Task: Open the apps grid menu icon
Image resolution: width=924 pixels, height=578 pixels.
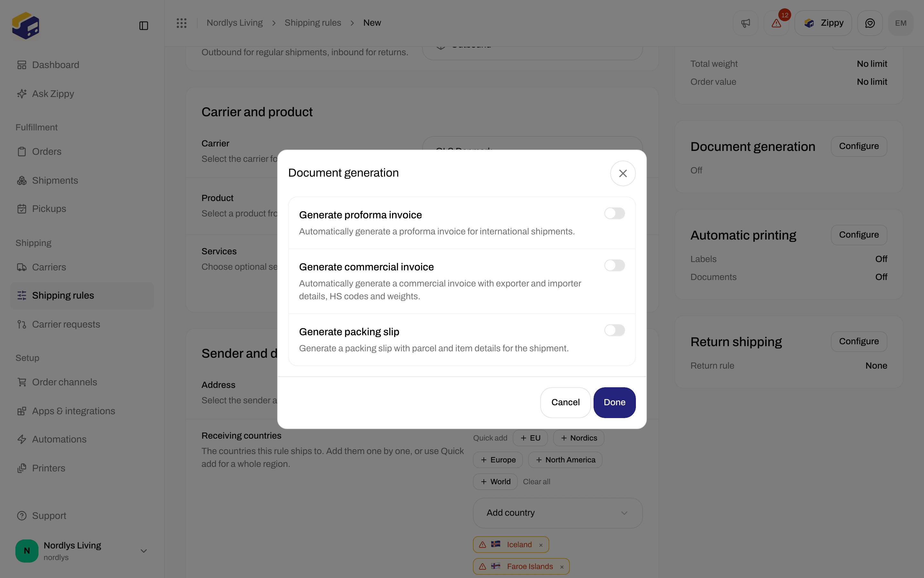Action: pos(181,23)
